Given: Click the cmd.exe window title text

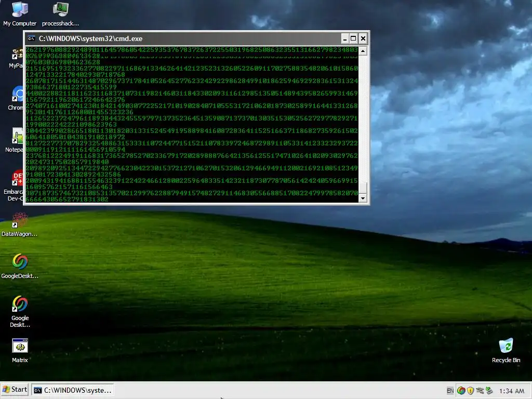Looking at the screenshot, I should tap(90, 38).
